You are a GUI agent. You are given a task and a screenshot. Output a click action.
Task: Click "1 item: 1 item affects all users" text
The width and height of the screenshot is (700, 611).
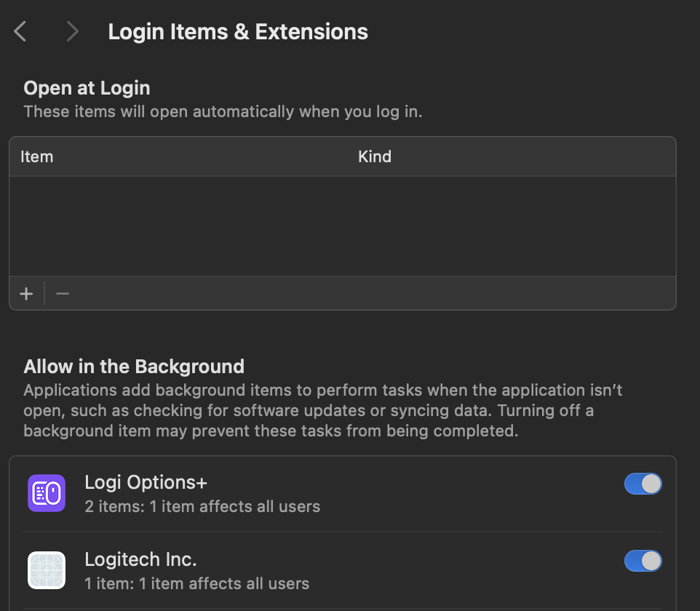[196, 583]
